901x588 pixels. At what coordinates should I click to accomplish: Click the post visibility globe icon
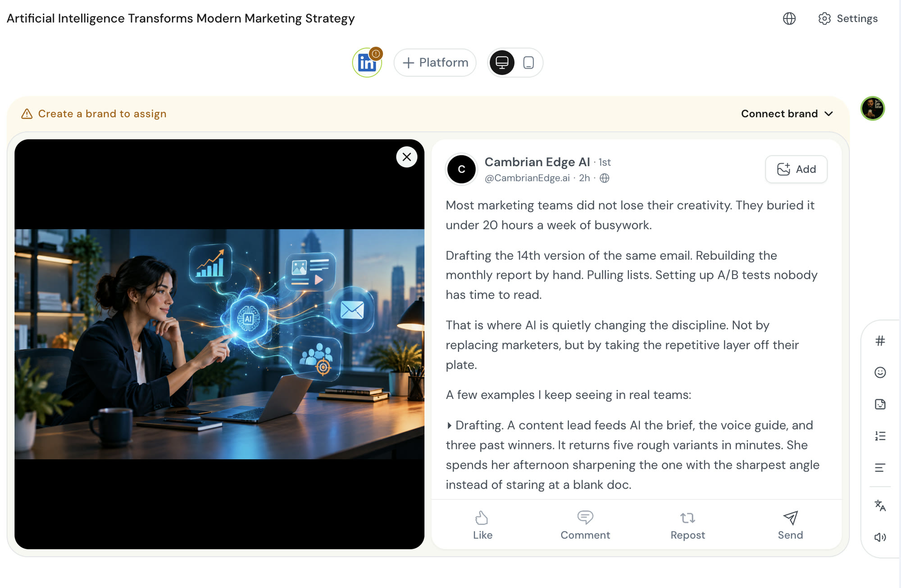click(x=605, y=178)
